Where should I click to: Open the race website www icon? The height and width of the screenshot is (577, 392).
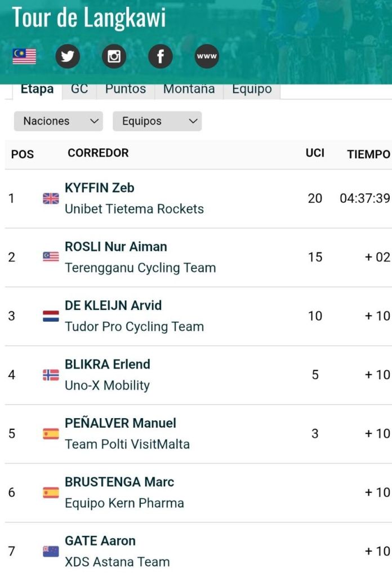tap(207, 56)
